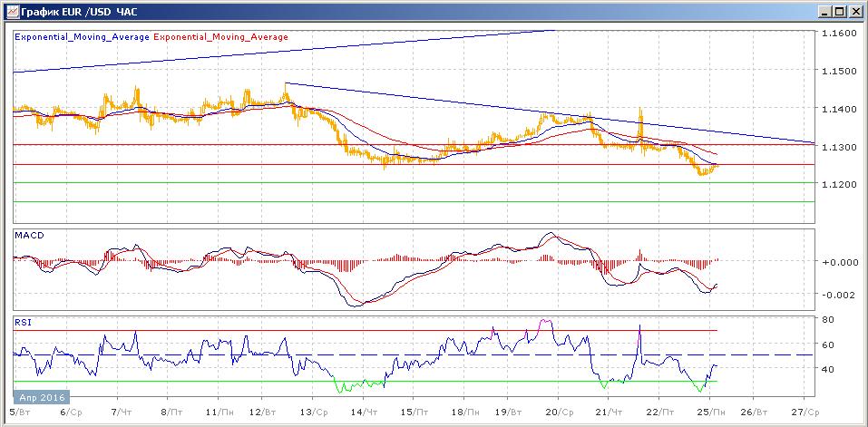Screen dimensions: 868x427
Task: Click the Апр 2016 month label
Action: [42, 397]
